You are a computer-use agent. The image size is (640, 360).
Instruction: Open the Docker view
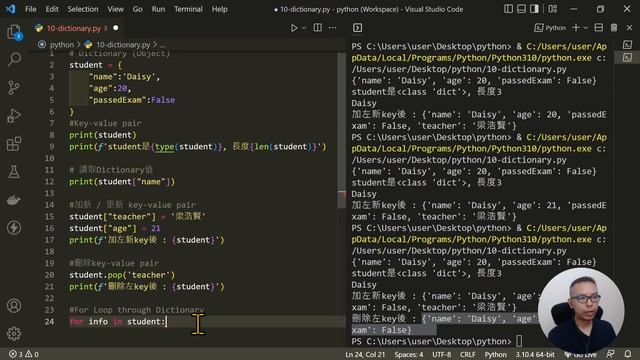pos(14,200)
